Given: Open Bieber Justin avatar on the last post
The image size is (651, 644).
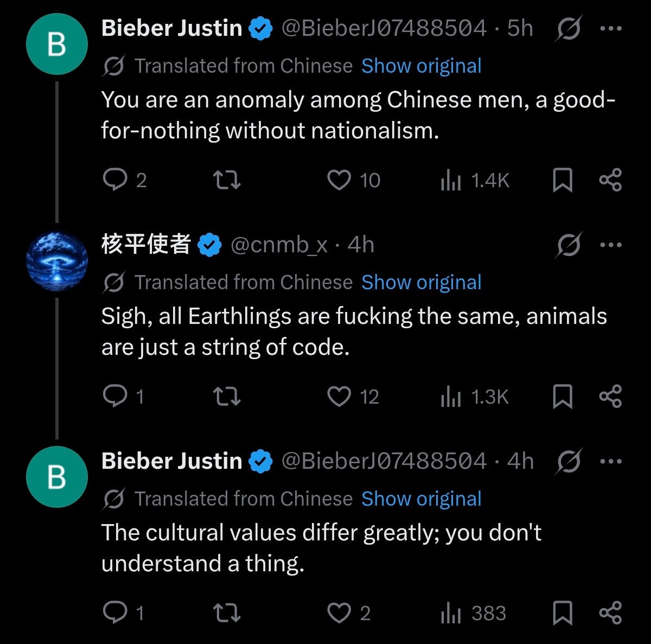Looking at the screenshot, I should coord(57,477).
